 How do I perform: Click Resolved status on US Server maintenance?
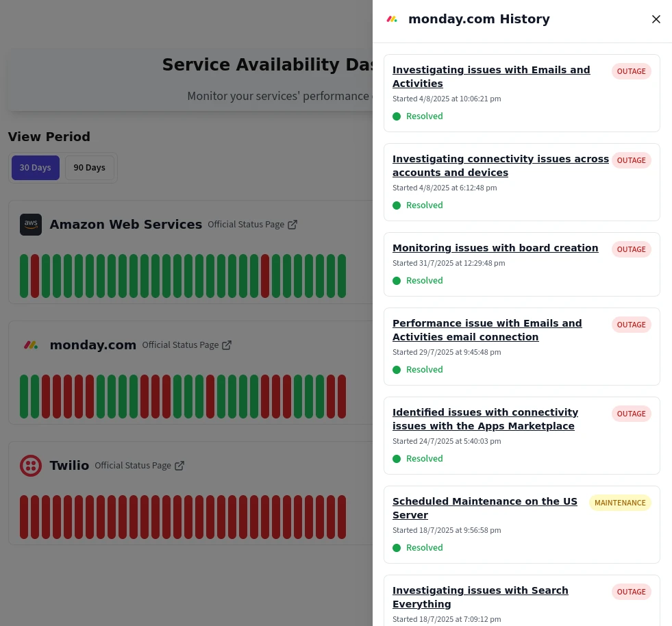click(x=418, y=548)
